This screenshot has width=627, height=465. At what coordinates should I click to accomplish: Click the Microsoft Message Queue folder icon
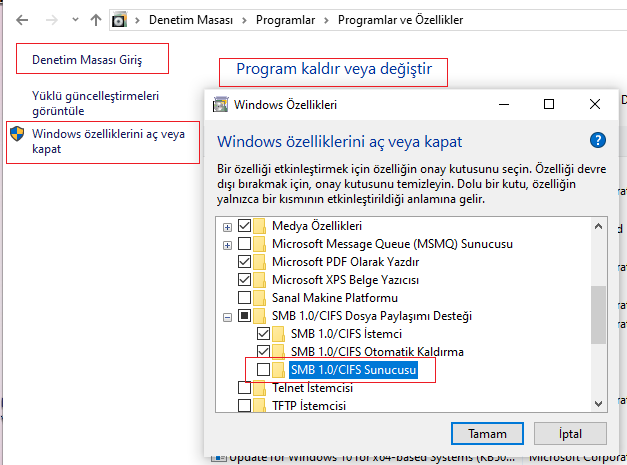point(260,244)
